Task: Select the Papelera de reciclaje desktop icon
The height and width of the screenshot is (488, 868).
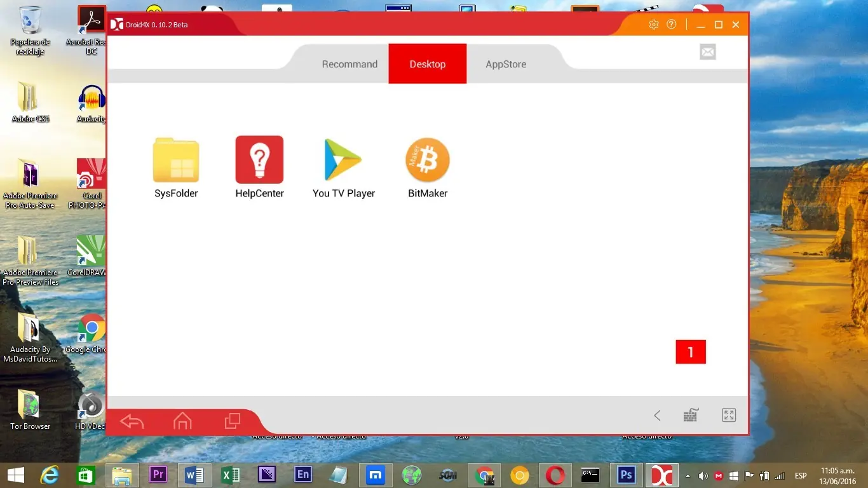Action: [x=31, y=30]
